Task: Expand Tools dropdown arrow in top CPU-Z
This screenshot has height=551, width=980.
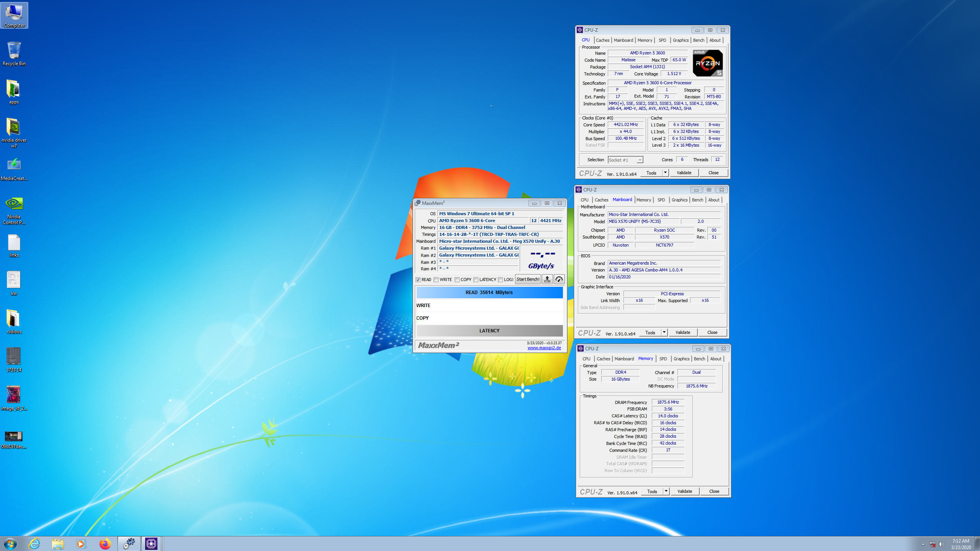Action: point(665,173)
